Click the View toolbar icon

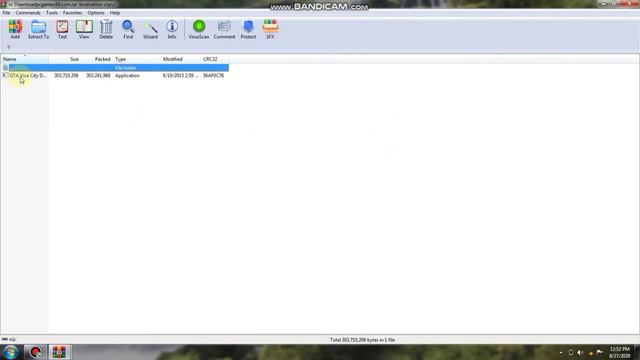84,29
